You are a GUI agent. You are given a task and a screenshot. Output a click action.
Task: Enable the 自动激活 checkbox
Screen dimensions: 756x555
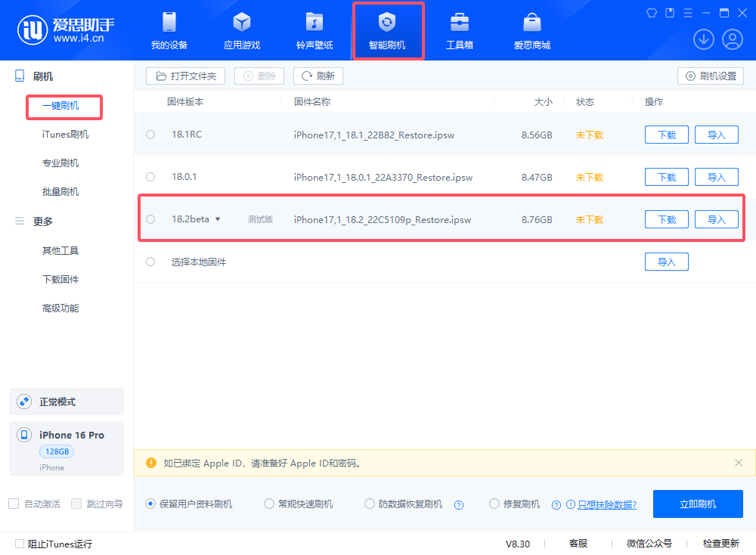click(14, 504)
